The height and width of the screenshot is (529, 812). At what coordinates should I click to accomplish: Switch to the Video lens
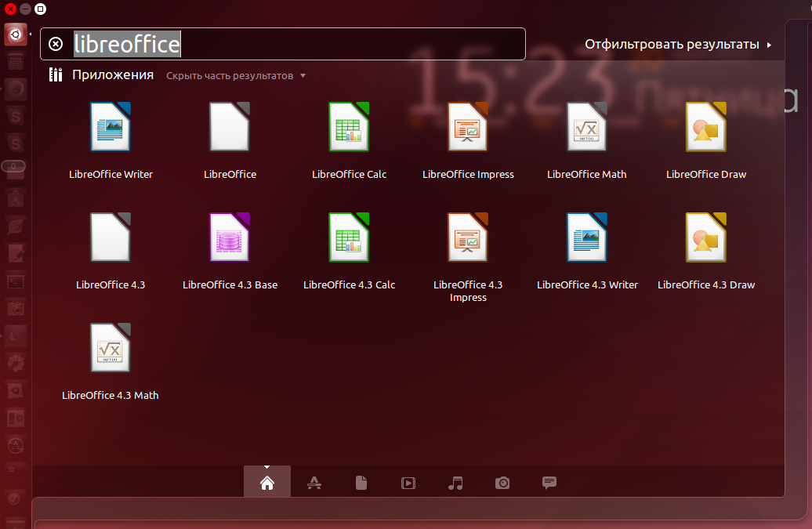click(408, 483)
